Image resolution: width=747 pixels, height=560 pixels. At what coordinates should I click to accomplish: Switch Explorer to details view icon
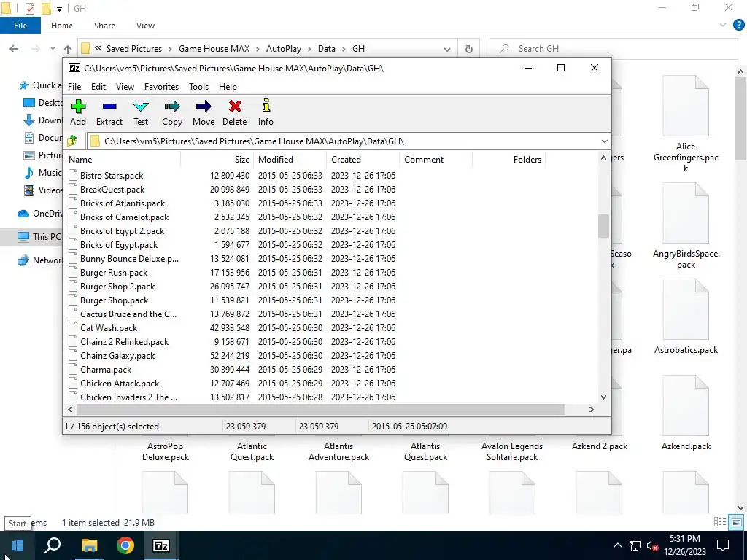(x=720, y=522)
